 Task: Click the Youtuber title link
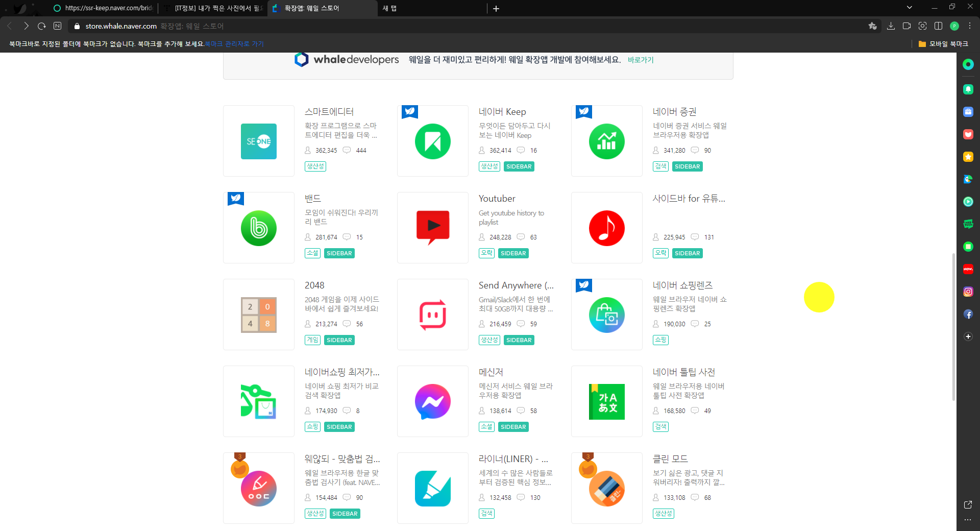[497, 199]
